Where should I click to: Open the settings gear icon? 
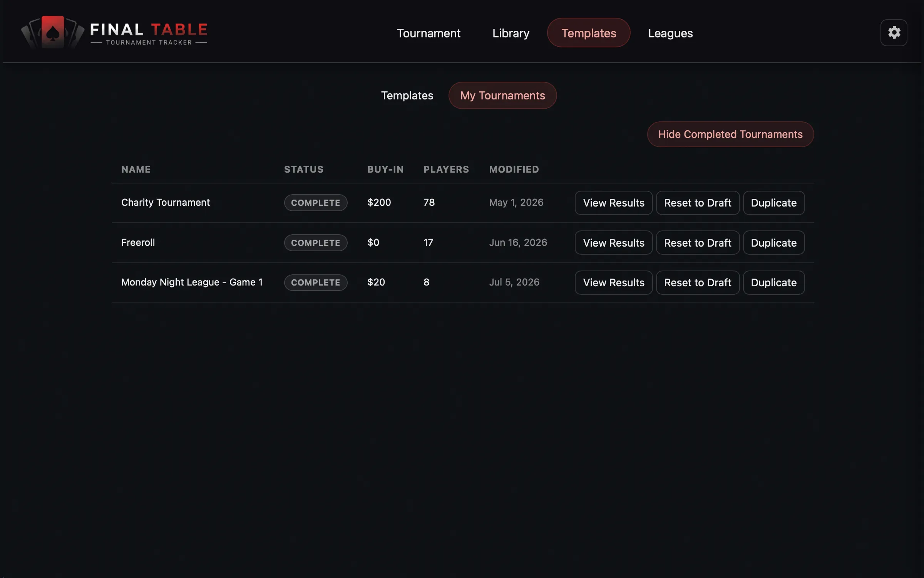[x=894, y=33]
